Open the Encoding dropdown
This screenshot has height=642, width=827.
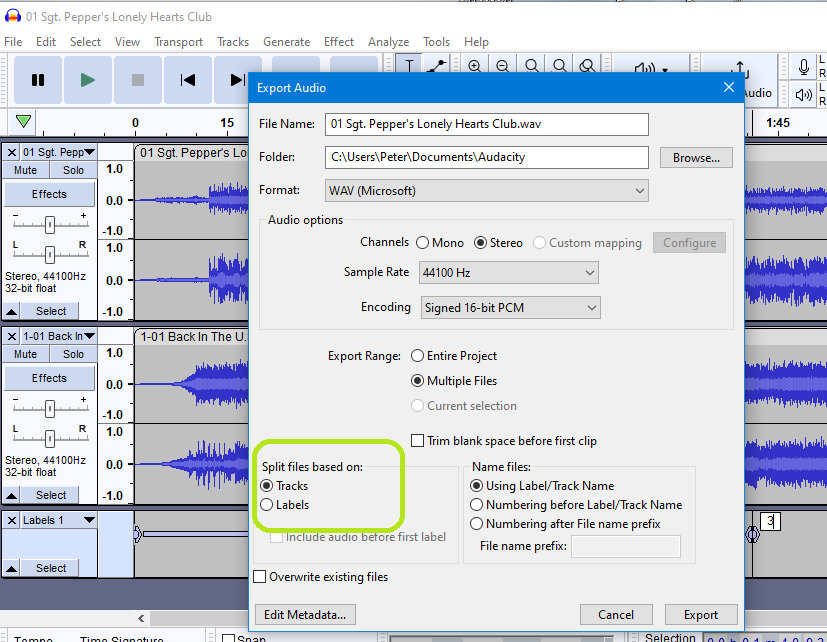510,307
